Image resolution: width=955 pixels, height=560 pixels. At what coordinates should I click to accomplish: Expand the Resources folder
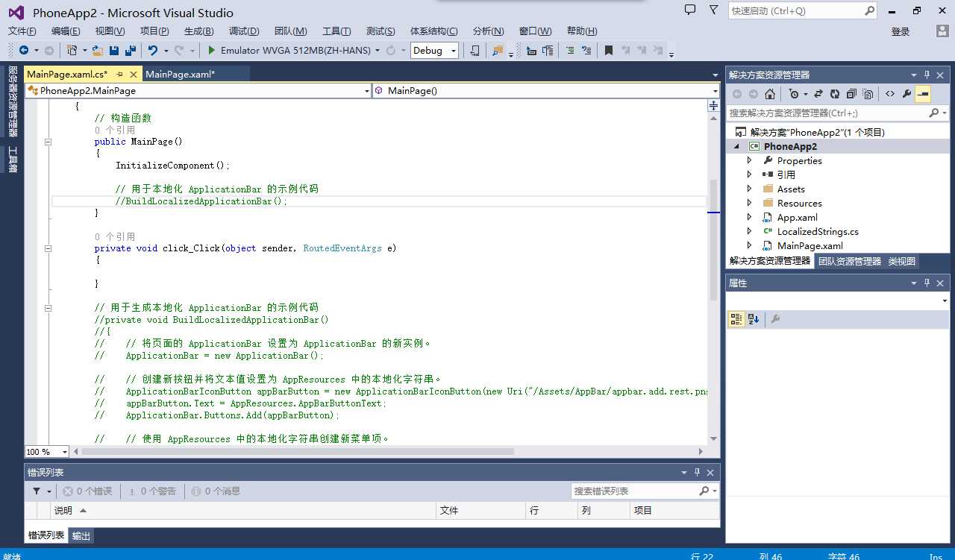click(750, 203)
